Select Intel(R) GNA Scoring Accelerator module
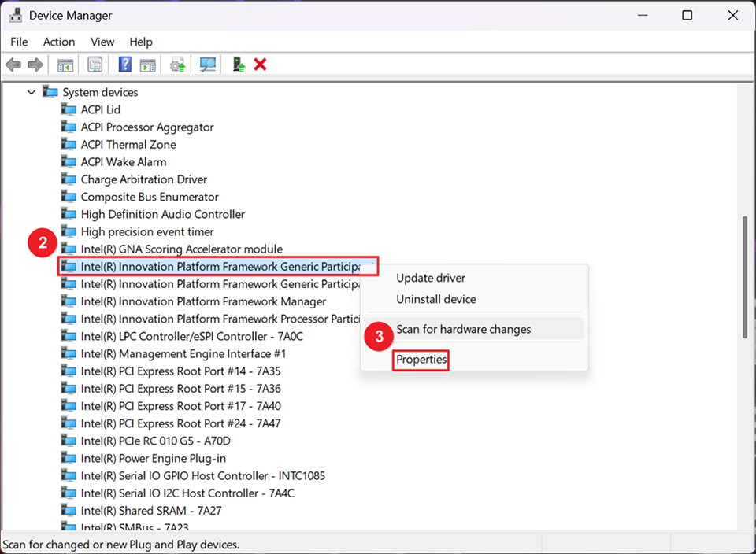Viewport: 756px width, 554px height. pos(181,249)
